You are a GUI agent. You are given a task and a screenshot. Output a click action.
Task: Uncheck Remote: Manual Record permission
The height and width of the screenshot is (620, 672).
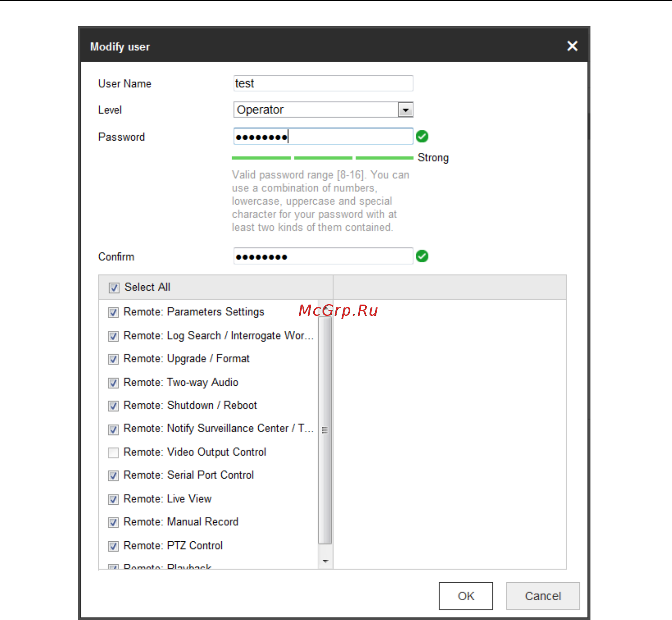point(113,522)
